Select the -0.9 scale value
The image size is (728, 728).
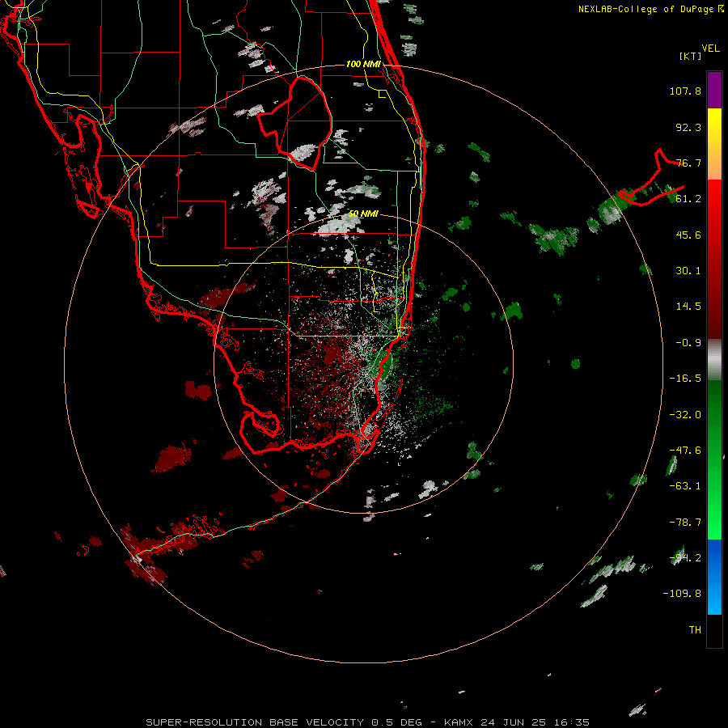pyautogui.click(x=688, y=343)
